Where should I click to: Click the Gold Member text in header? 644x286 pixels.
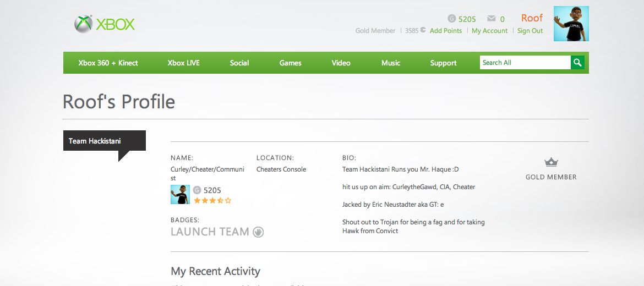click(375, 31)
